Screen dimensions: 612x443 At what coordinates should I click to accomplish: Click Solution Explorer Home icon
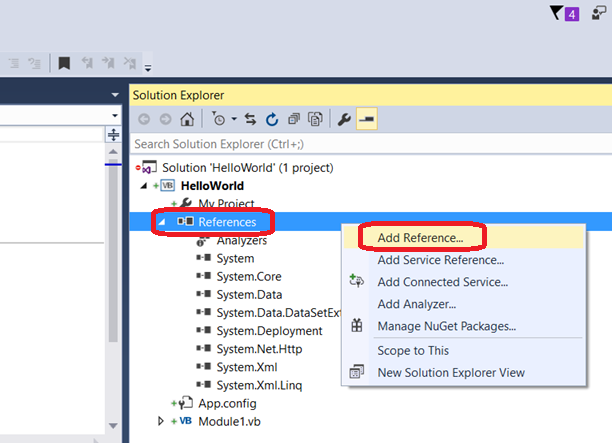[x=187, y=119]
